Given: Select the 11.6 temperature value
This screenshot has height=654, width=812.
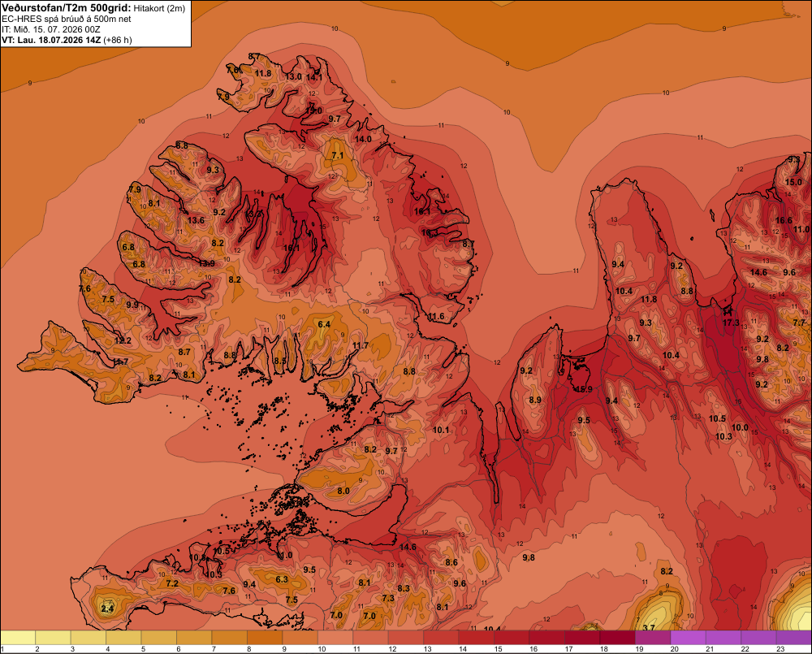Looking at the screenshot, I should point(436,316).
